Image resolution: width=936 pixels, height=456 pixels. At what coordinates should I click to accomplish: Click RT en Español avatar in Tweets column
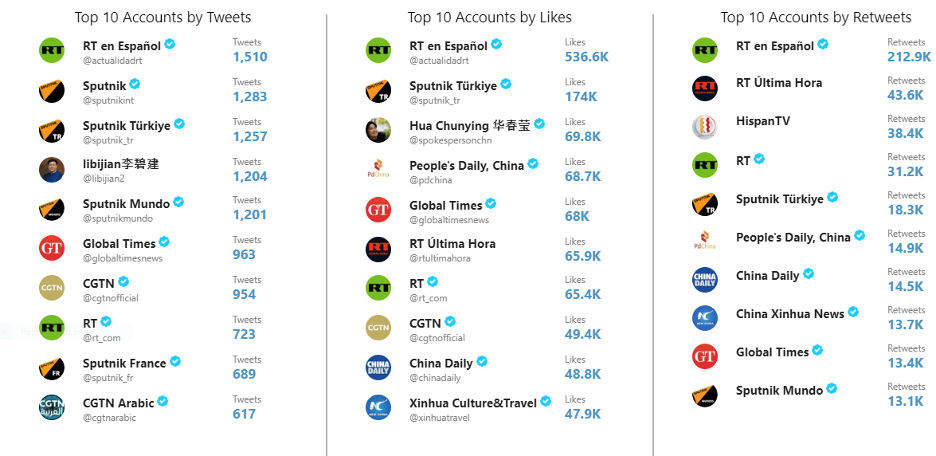click(52, 50)
